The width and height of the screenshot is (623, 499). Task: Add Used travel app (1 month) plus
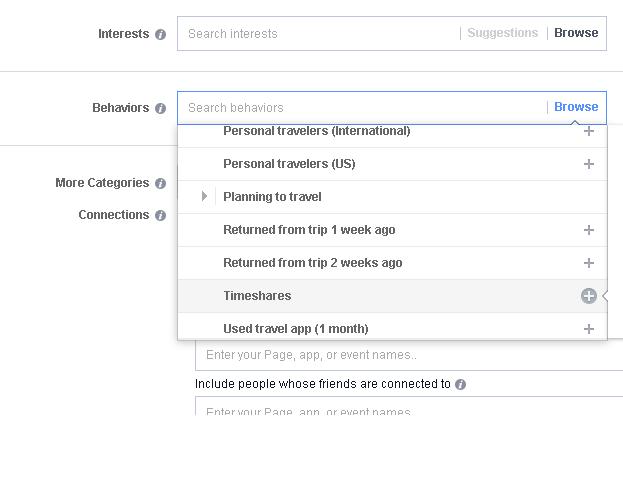589,329
